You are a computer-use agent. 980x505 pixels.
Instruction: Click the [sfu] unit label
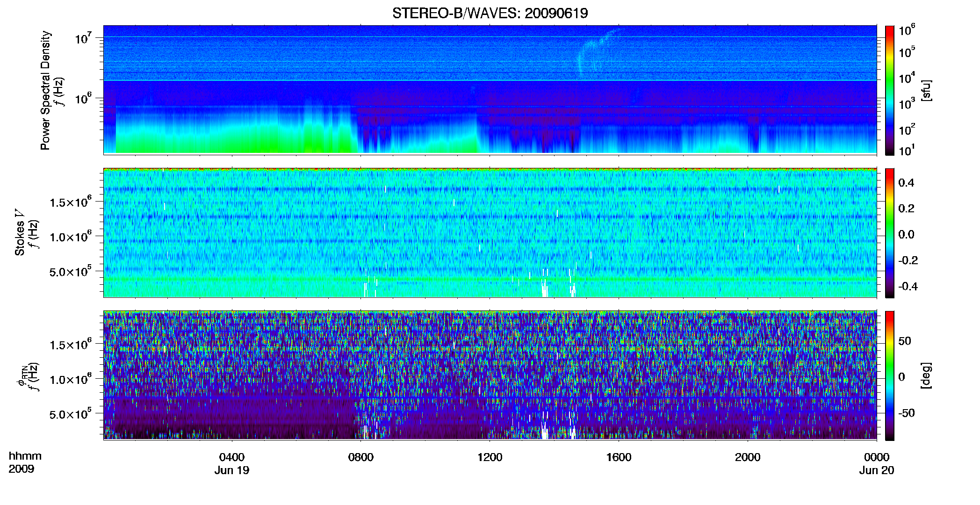pyautogui.click(x=926, y=90)
